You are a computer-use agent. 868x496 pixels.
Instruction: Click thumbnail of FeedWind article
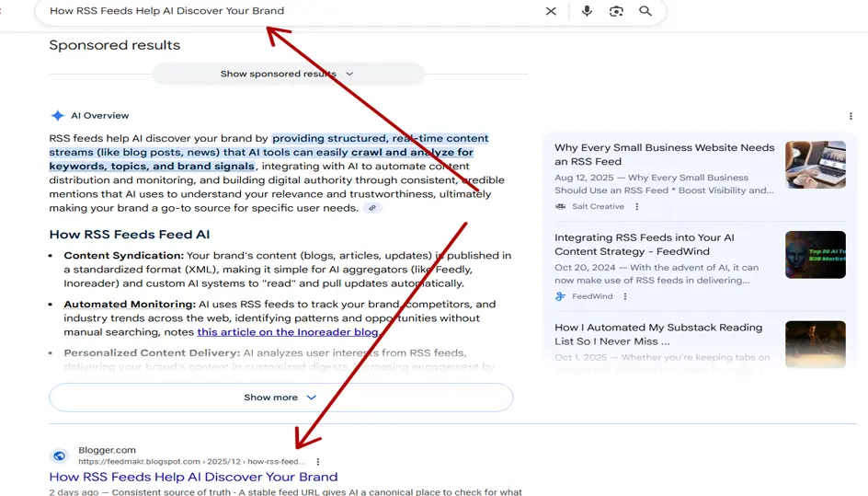[815, 254]
